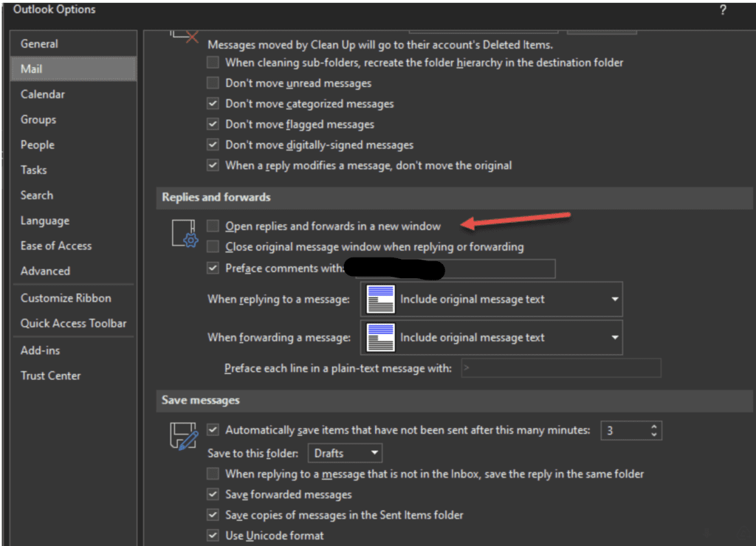Switch to the Calendar options page

[x=43, y=94]
